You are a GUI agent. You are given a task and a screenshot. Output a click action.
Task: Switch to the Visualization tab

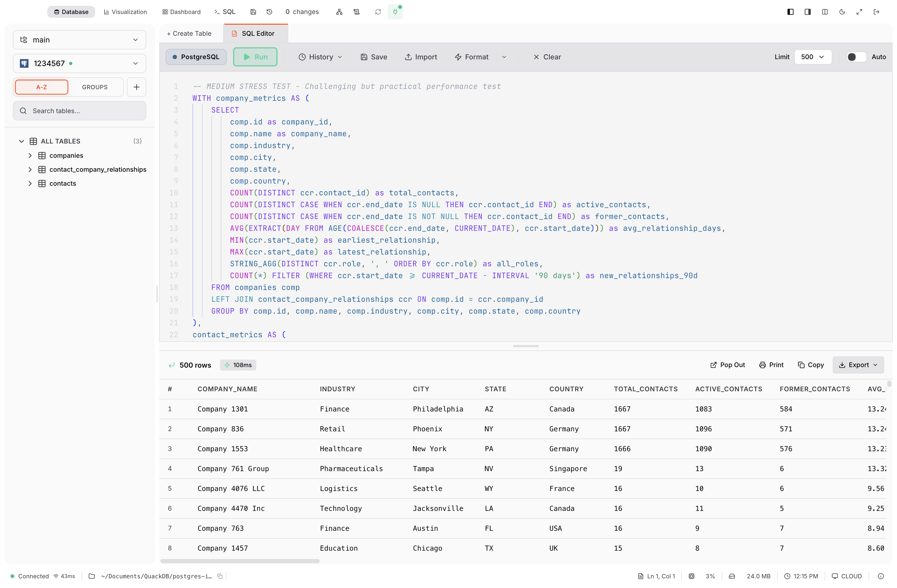click(x=125, y=12)
